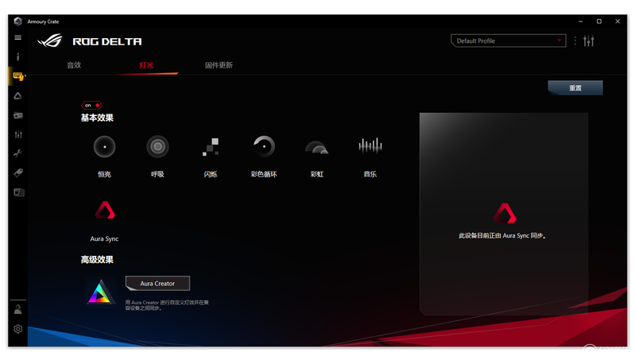Click the Armoury Crate title bar logo
Viewport: 636px width, 364px height.
[x=17, y=21]
